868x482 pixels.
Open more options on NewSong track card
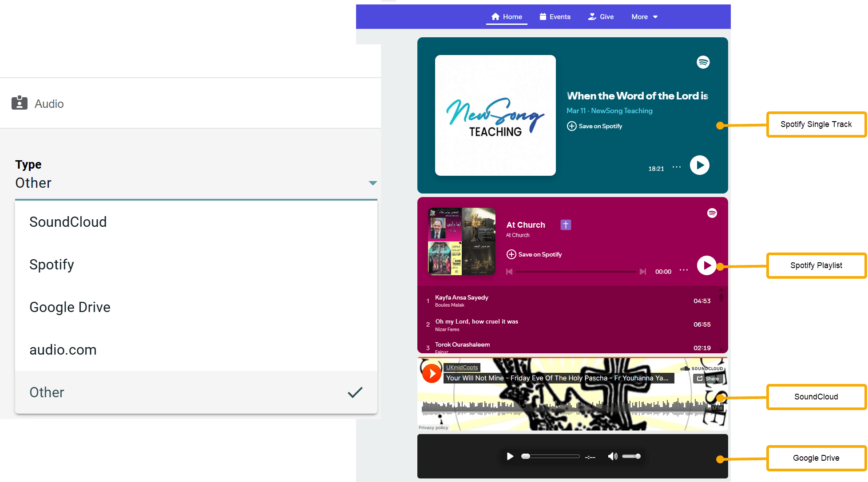(676, 167)
